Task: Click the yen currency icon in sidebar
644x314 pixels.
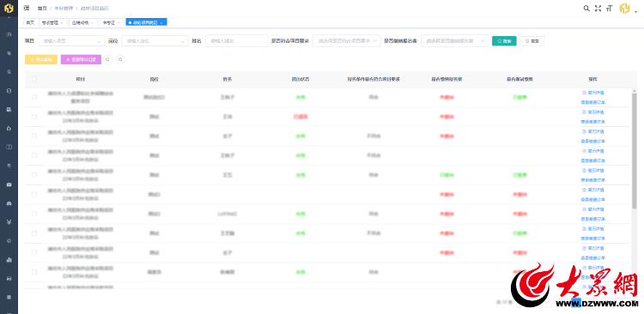Action: coord(9,222)
